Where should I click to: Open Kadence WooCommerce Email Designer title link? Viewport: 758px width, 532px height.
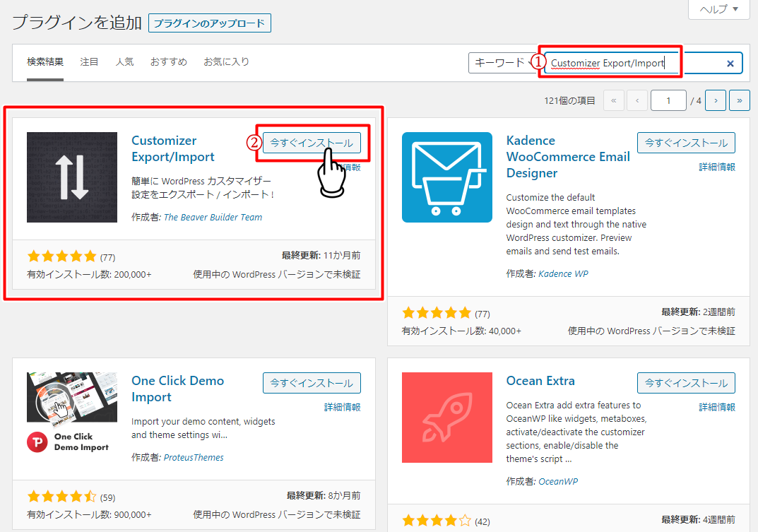point(568,157)
